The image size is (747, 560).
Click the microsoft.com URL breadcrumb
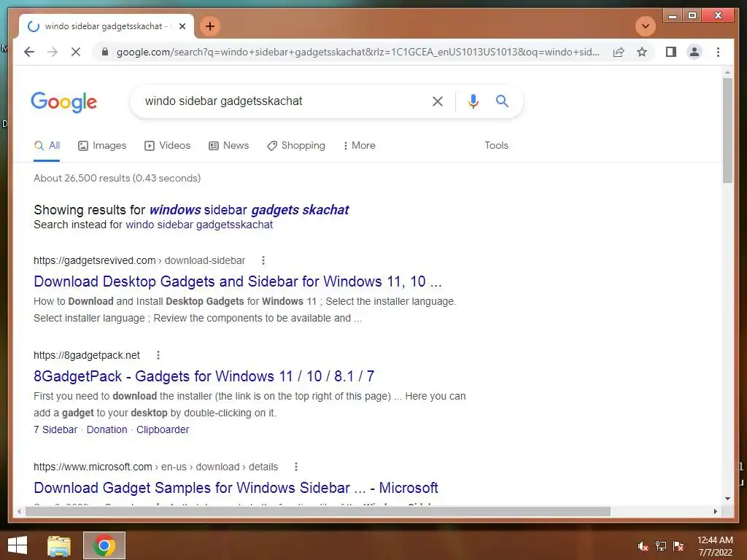(156, 467)
